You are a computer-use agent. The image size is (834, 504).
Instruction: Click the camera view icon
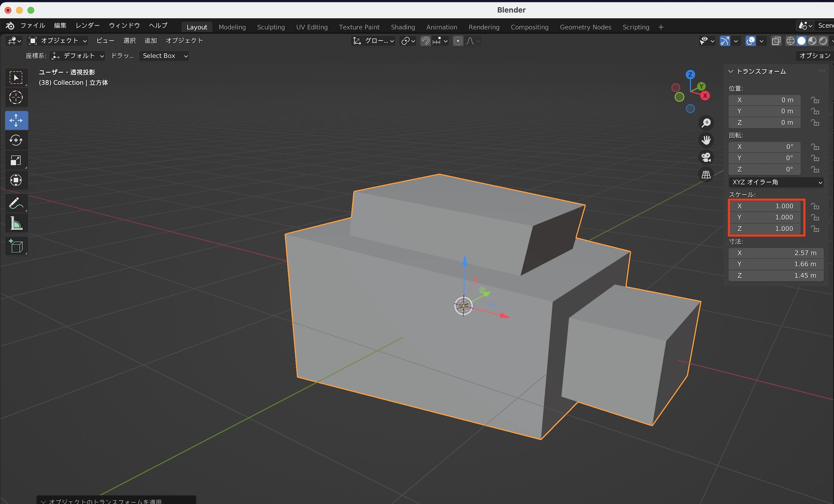[x=706, y=157]
